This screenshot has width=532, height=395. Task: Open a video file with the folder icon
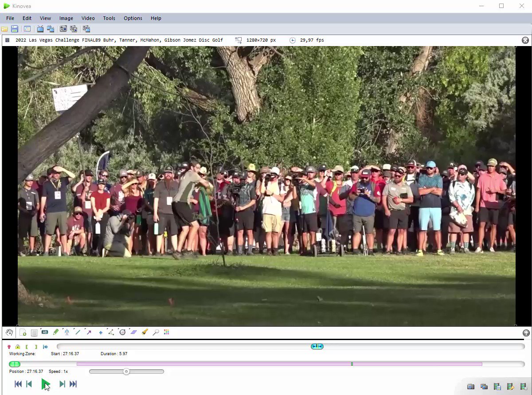point(4,29)
